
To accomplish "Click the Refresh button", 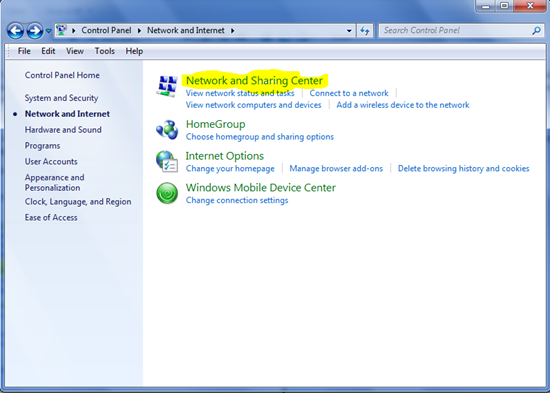I will click(365, 31).
